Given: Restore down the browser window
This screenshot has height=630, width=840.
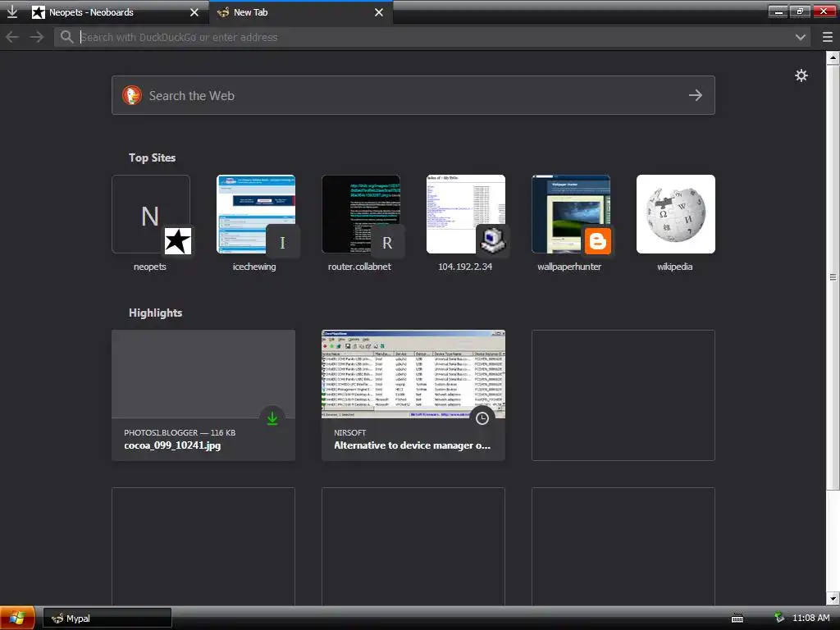Looking at the screenshot, I should tap(801, 11).
